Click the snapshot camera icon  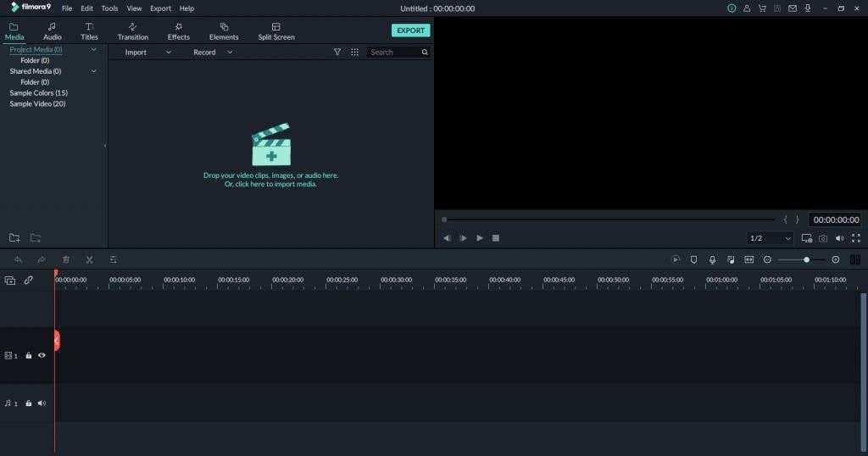coord(823,238)
